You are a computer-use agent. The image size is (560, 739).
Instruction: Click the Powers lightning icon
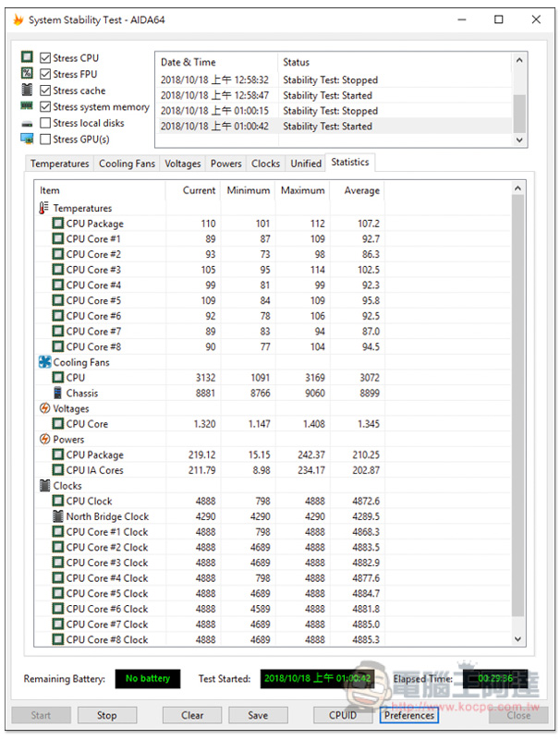tap(44, 440)
